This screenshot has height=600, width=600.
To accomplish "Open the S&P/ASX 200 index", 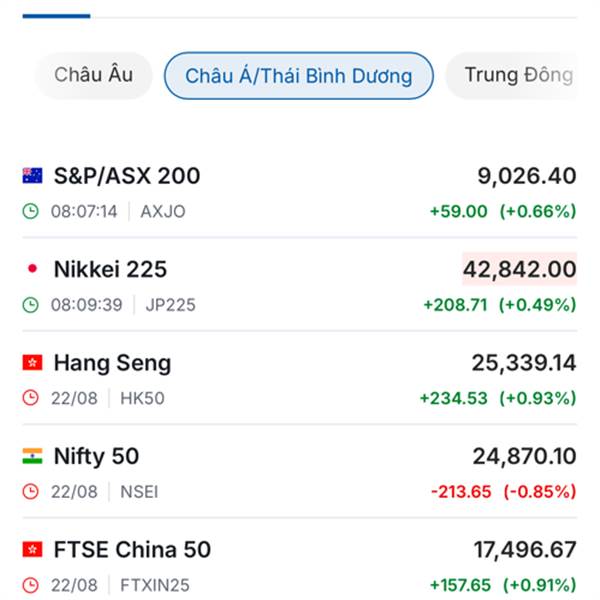I will [x=300, y=193].
